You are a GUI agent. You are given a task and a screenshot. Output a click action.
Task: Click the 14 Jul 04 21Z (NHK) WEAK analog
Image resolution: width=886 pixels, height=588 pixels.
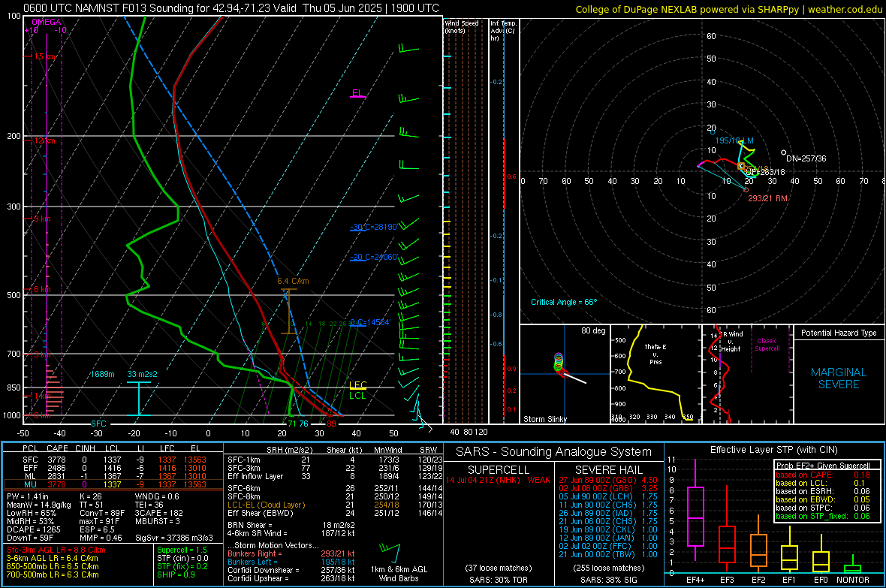(498, 480)
